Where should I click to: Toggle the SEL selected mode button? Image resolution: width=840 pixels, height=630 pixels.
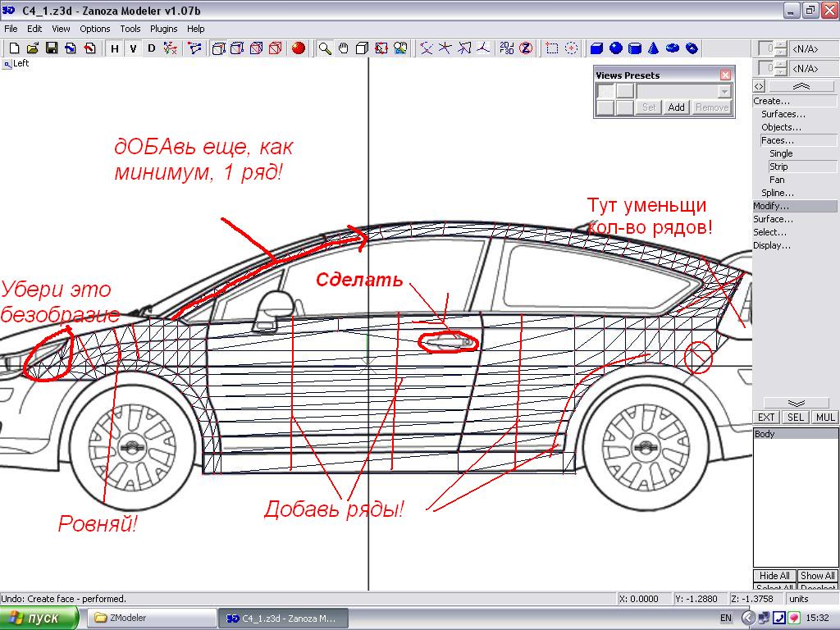795,418
